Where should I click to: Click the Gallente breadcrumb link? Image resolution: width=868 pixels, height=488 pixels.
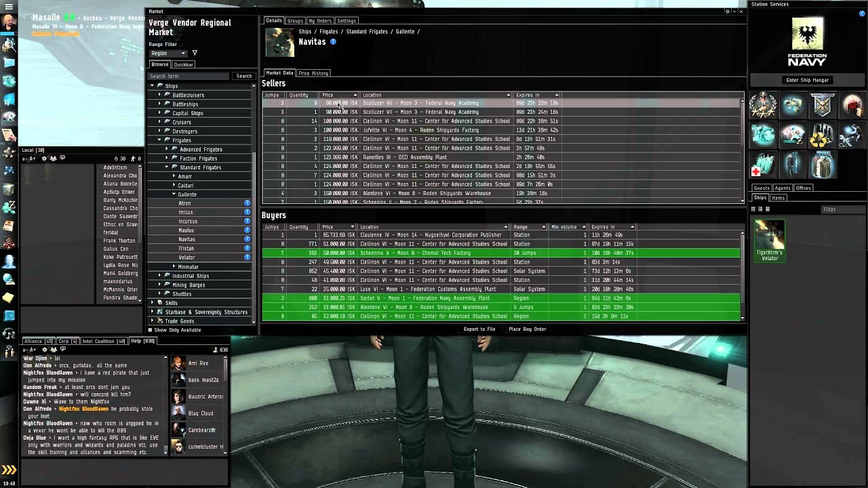tap(404, 32)
